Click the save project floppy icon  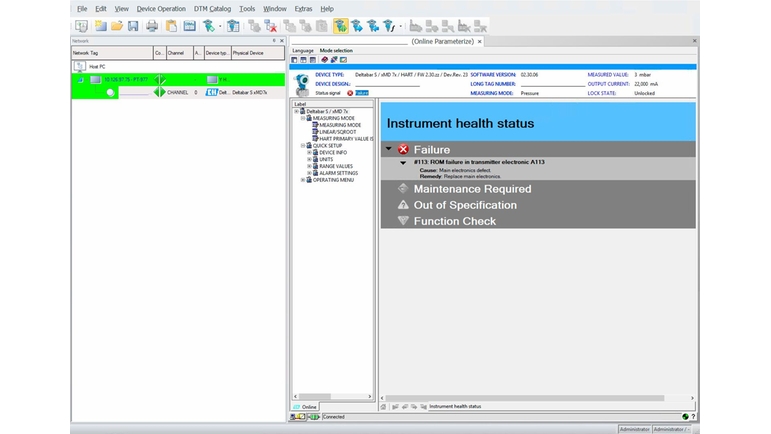click(x=133, y=26)
